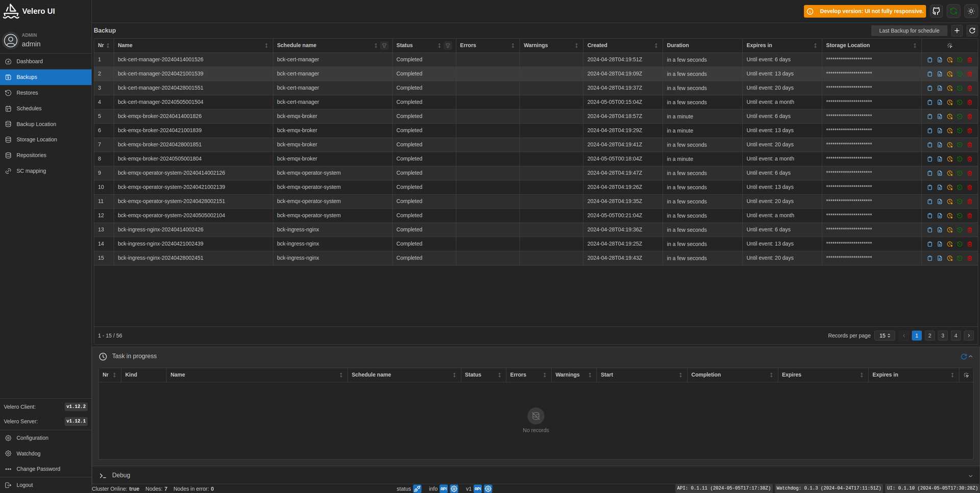Restore backup bck-cert-manager-20240505001504 with green icon
The height and width of the screenshot is (493, 980).
pyautogui.click(x=960, y=102)
